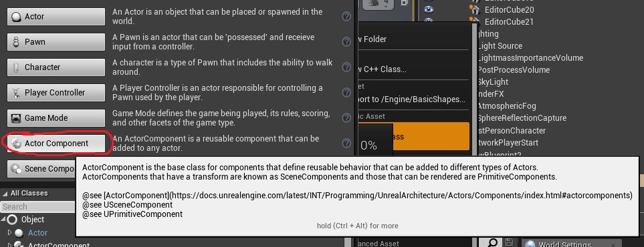Screen dimensions: 644x247
Task: Select EditorCube20 in World Outliner
Action: point(510,9)
